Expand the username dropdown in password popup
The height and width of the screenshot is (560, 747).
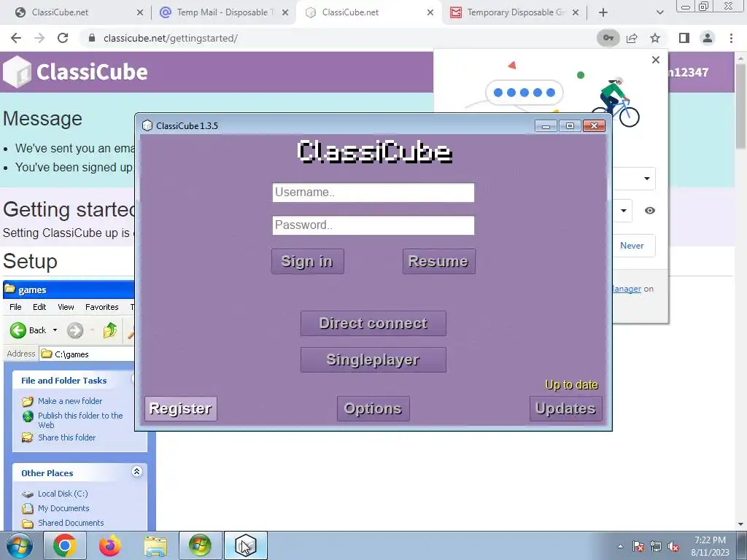point(646,179)
